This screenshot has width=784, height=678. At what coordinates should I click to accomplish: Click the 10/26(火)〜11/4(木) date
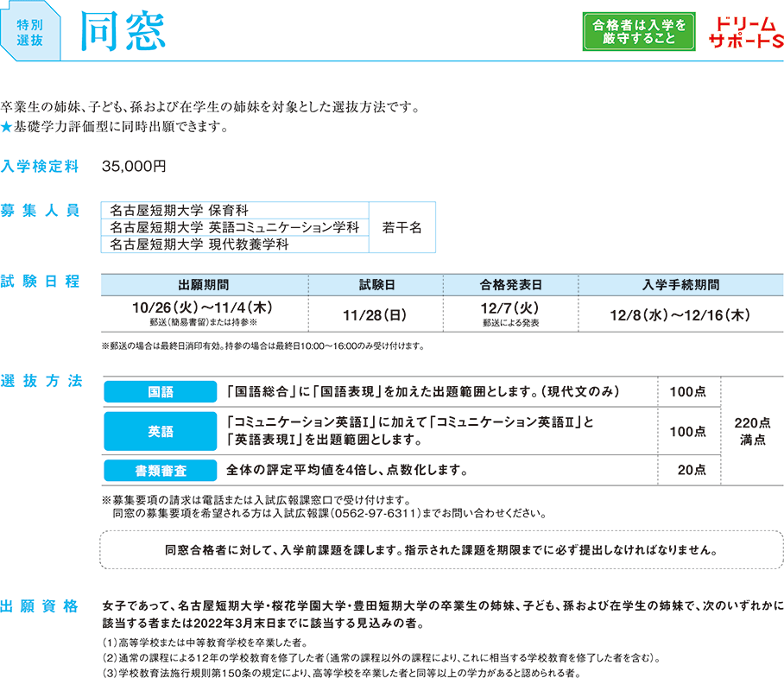(x=203, y=307)
